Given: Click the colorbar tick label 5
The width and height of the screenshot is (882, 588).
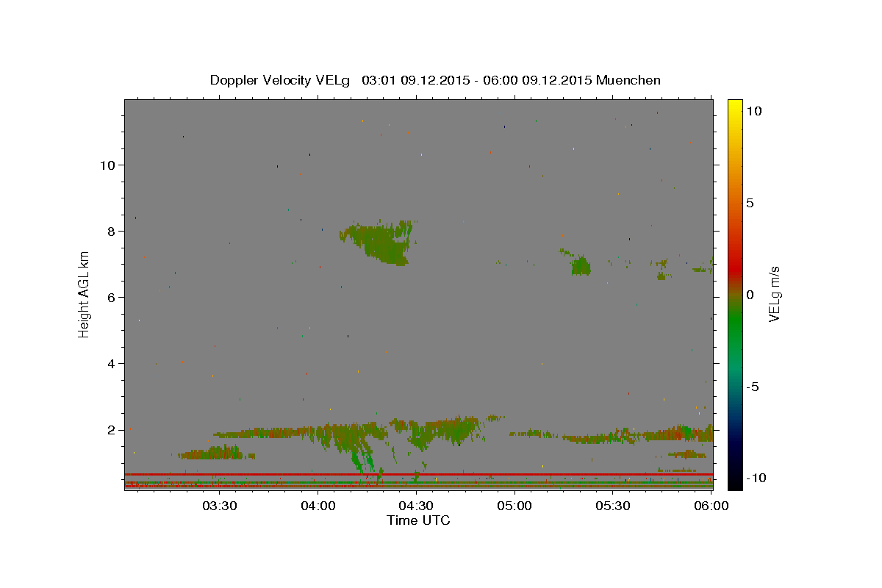Looking at the screenshot, I should 750,202.
